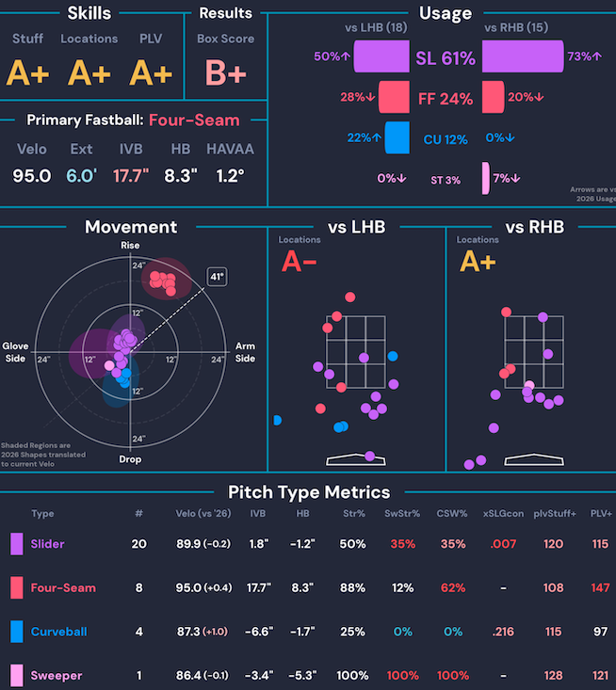Click the SL 50% usage bar vs LHB

[x=381, y=56]
